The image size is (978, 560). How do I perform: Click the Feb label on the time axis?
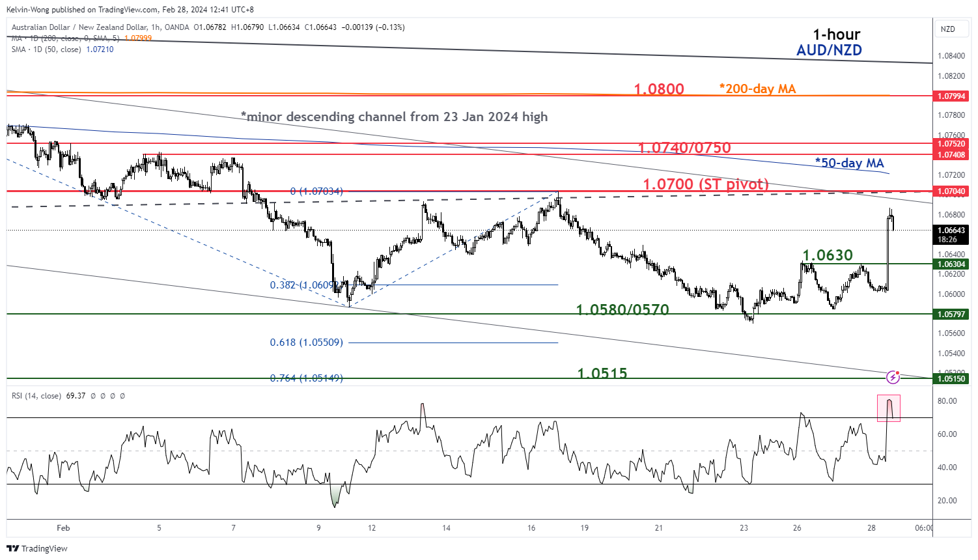tap(63, 527)
